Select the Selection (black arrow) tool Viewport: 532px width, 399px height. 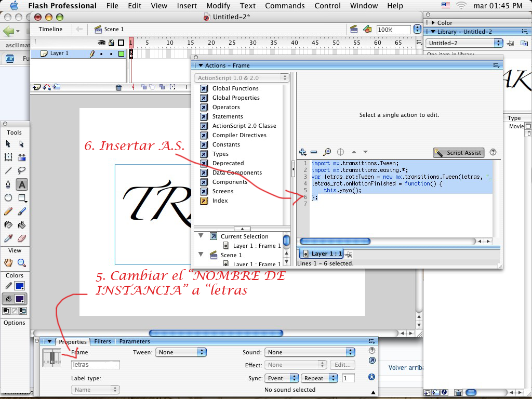(8, 144)
